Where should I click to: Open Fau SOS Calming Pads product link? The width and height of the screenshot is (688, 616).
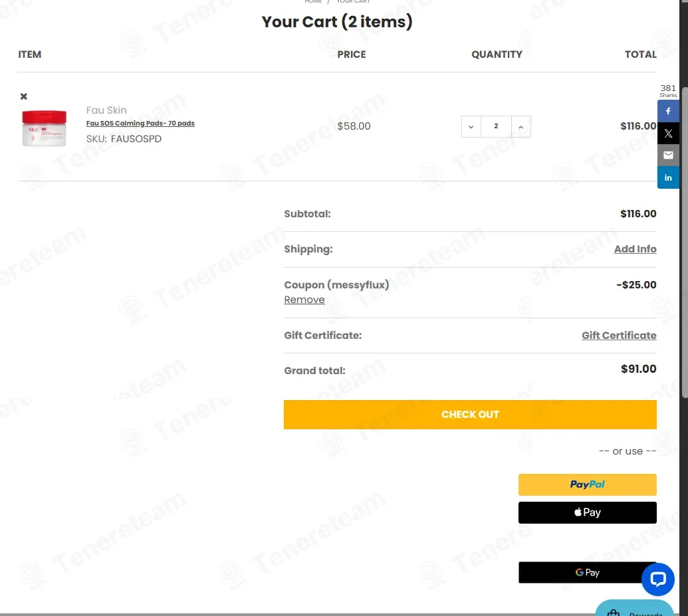(x=140, y=124)
